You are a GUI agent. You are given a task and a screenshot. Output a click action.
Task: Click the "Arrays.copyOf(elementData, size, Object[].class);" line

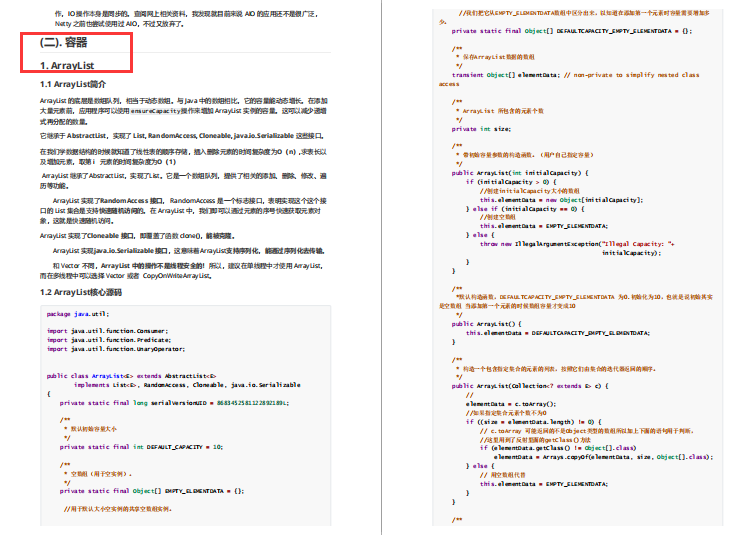click(603, 457)
